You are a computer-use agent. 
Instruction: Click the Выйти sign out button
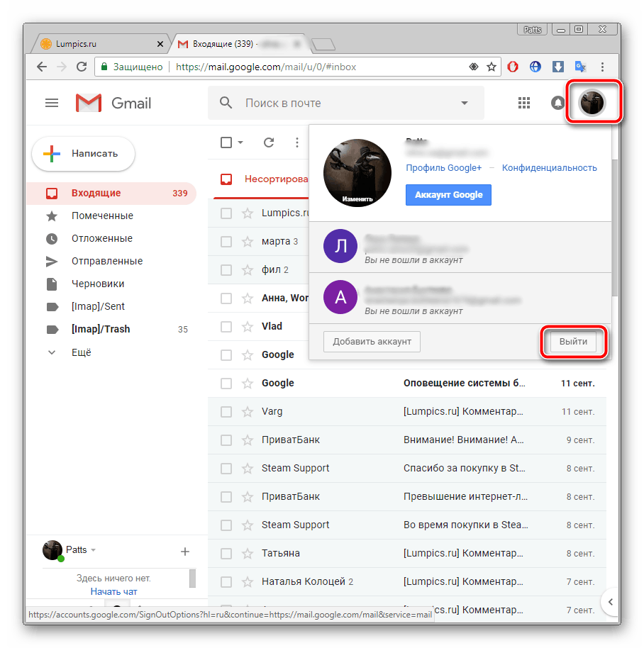tap(573, 341)
